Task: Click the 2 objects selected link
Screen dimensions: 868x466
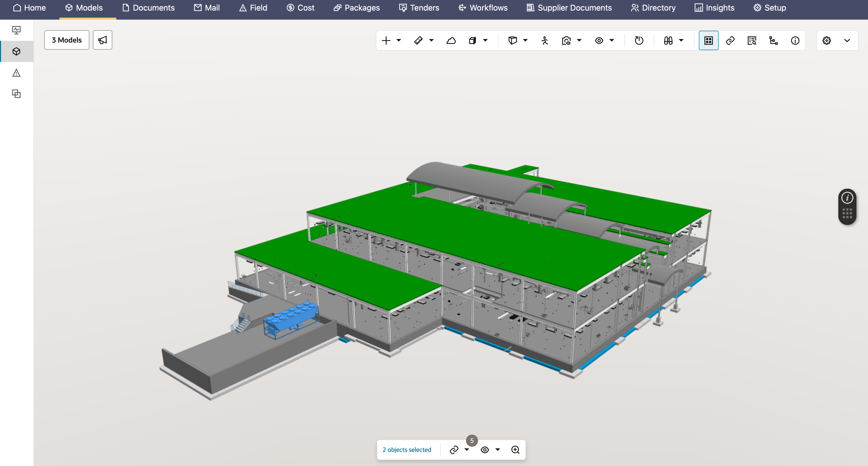Action: [407, 450]
